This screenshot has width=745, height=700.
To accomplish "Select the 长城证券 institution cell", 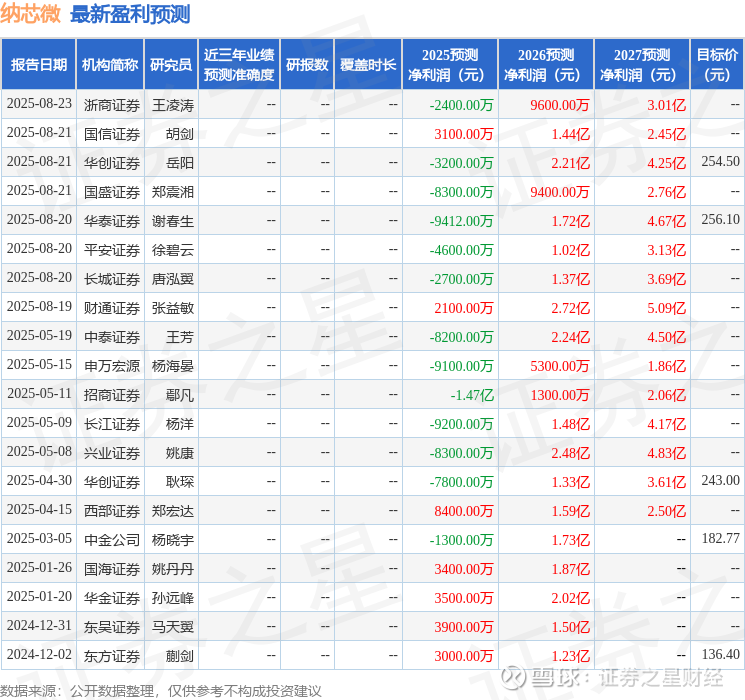I will [x=112, y=279].
